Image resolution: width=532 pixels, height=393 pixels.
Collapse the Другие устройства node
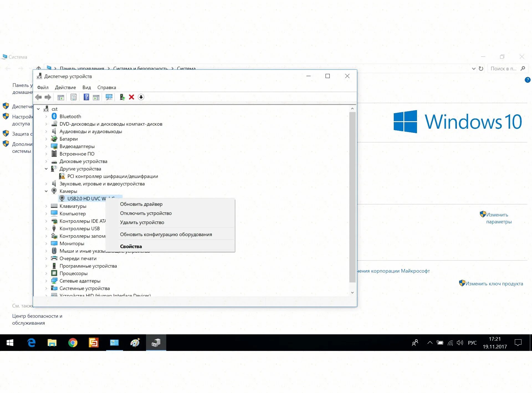tap(46, 169)
